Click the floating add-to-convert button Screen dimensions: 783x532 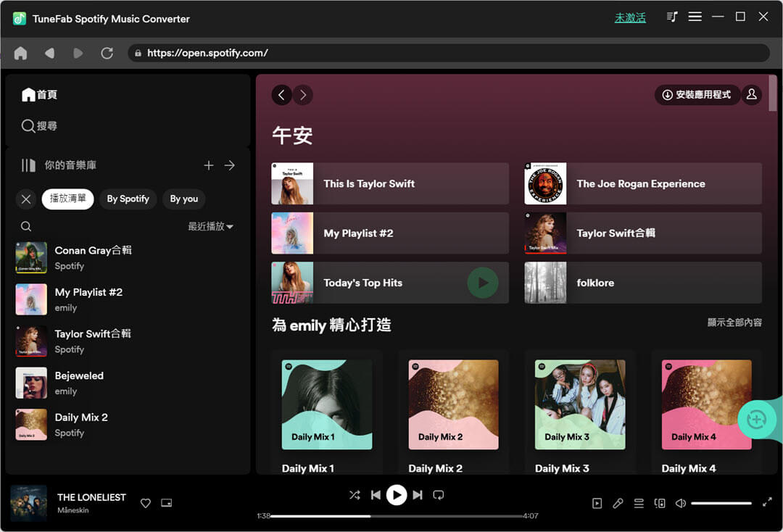757,420
